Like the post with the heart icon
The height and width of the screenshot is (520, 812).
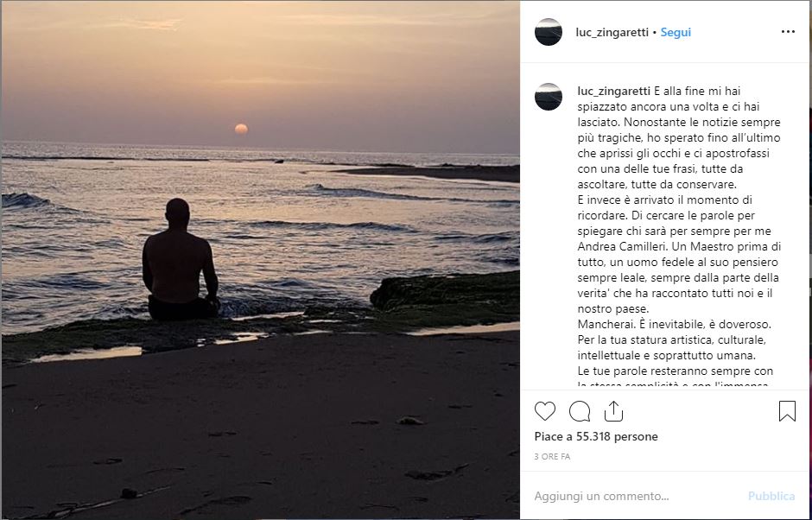pyautogui.click(x=545, y=411)
